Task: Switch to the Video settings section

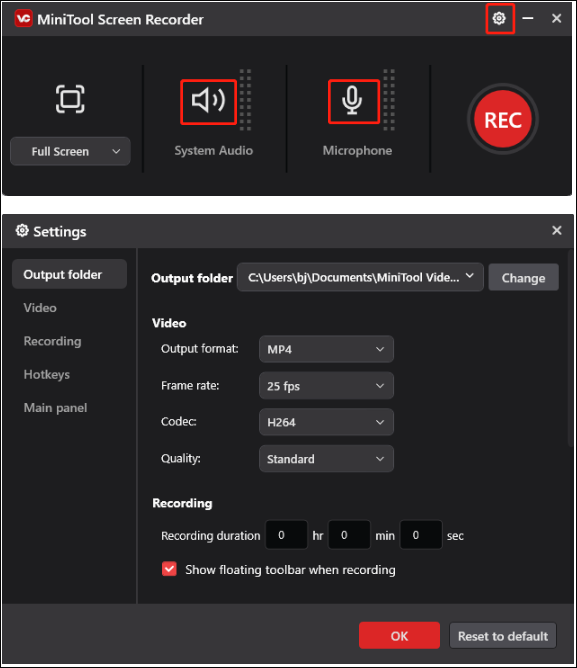Action: point(40,308)
